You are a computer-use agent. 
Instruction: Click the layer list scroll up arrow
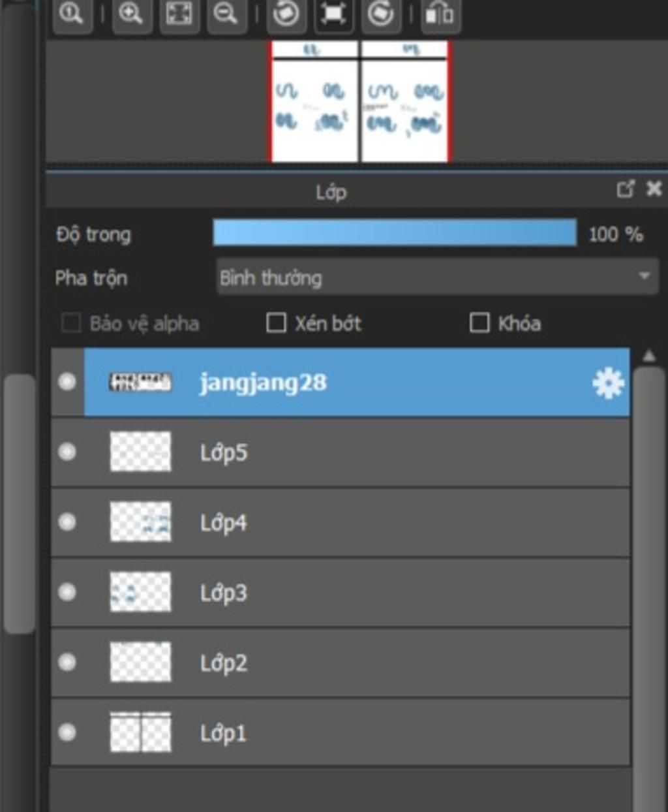[x=649, y=356]
